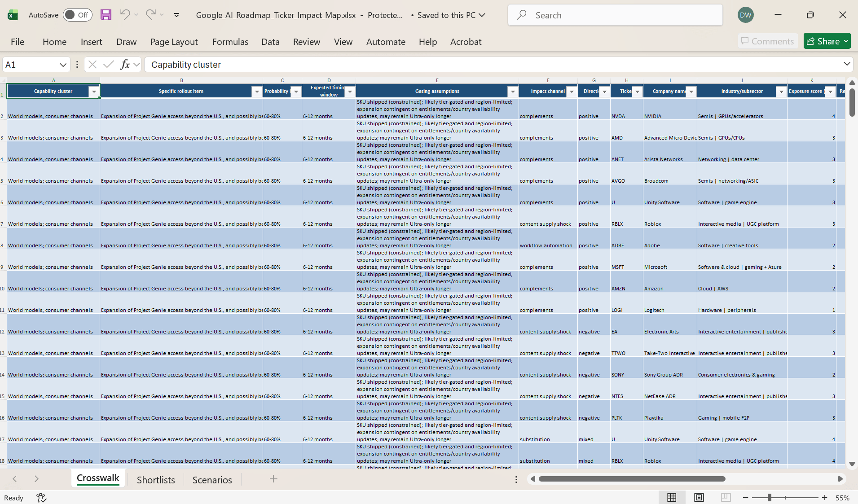The height and width of the screenshot is (504, 858).
Task: Open the Acrobat tab
Action: click(466, 41)
